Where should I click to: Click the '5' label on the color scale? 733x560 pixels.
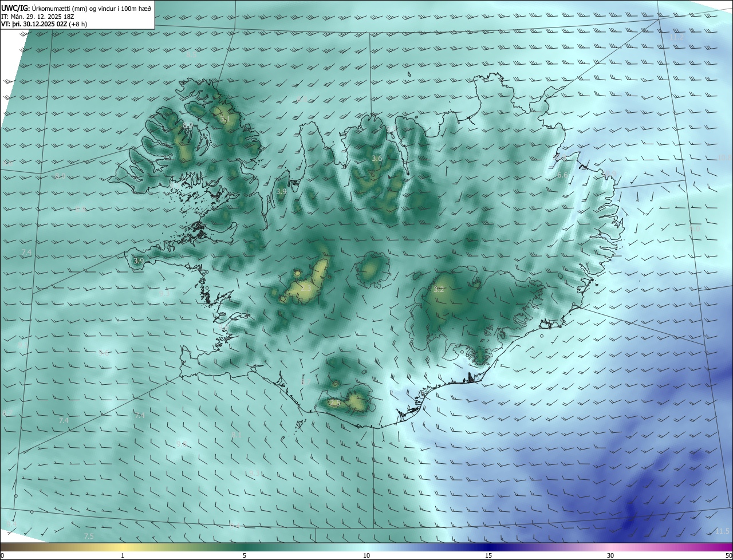click(x=245, y=555)
